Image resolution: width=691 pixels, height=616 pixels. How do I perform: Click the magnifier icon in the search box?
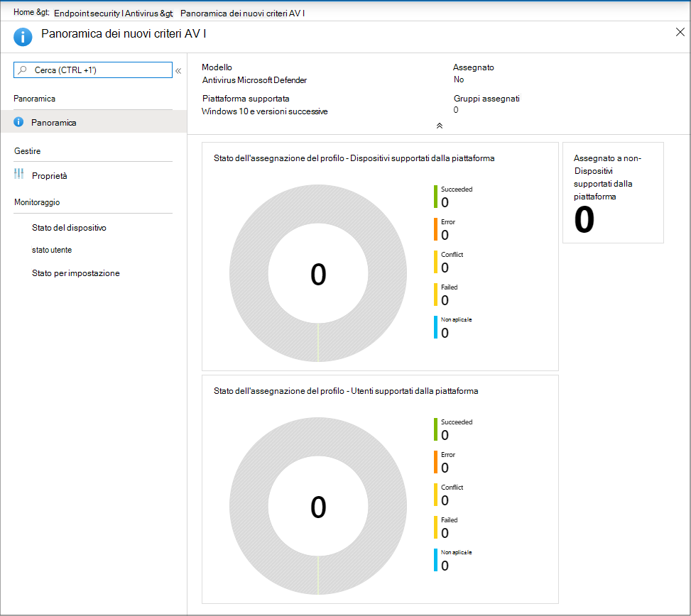pos(23,70)
